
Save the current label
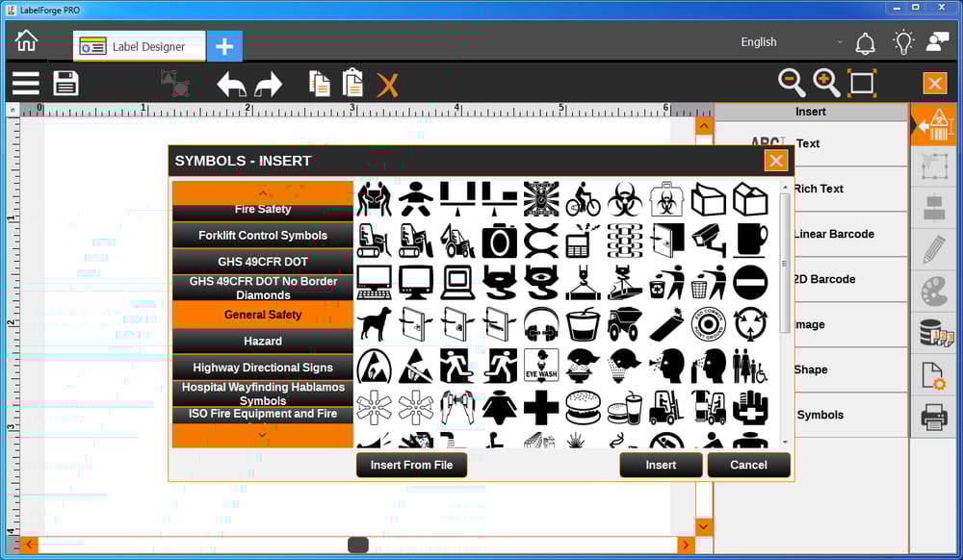pos(65,83)
